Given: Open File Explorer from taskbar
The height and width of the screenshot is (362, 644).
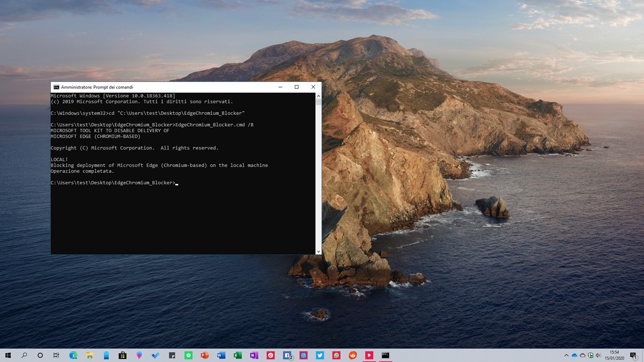Looking at the screenshot, I should 90,355.
